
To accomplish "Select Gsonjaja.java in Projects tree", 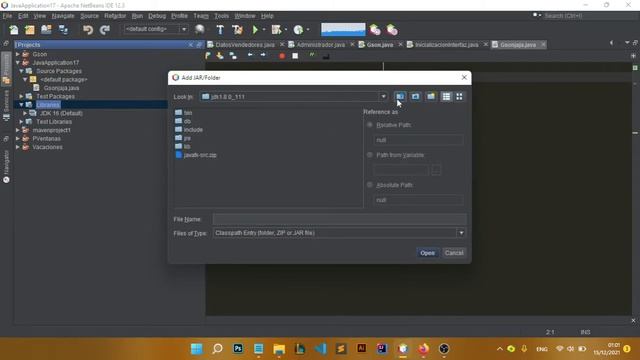I will pyautogui.click(x=61, y=88).
